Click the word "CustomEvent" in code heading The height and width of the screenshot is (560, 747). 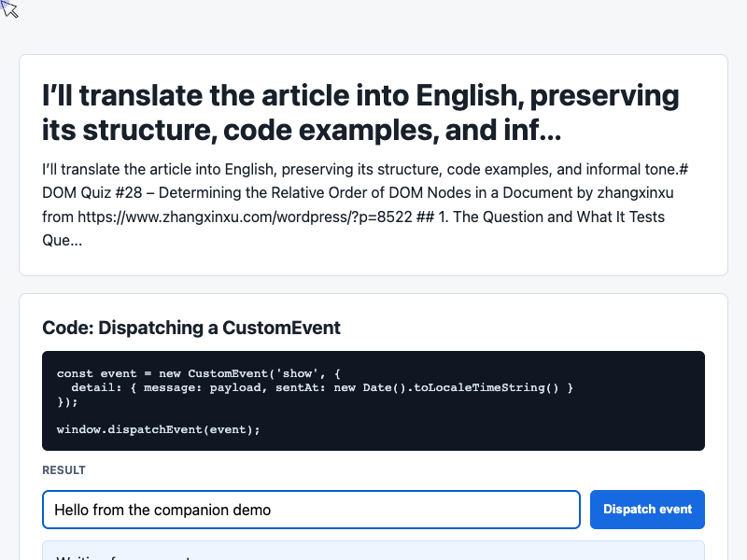point(281,328)
